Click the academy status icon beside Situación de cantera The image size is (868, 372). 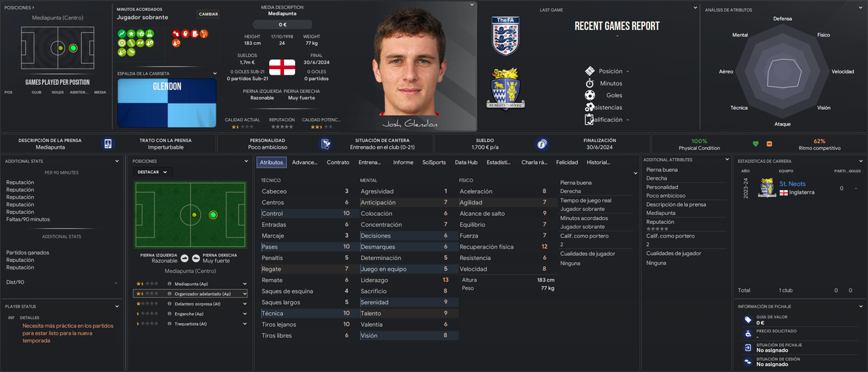(x=326, y=144)
